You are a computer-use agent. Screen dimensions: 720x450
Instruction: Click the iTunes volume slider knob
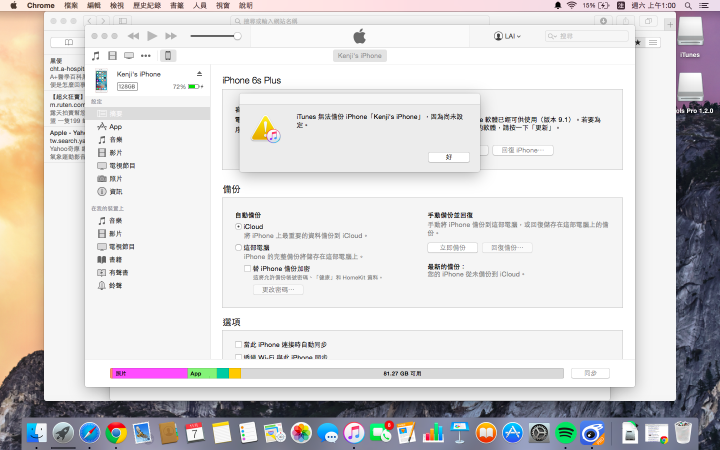tap(237, 36)
